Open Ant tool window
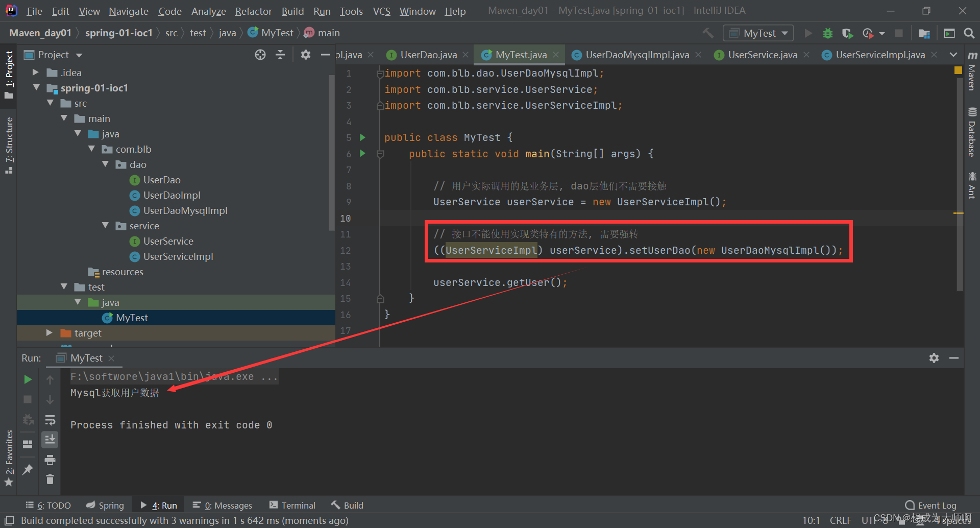Screen dimensions: 980x528 (972, 185)
